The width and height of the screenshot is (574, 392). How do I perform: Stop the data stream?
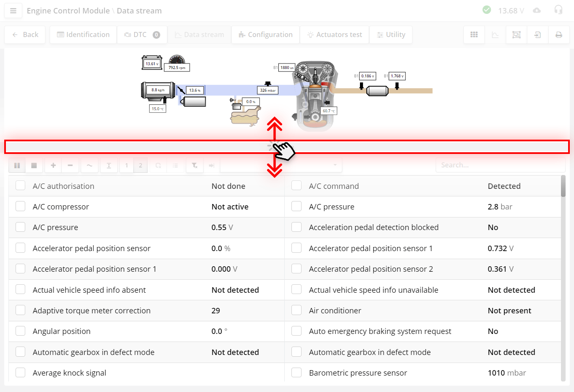click(x=34, y=166)
